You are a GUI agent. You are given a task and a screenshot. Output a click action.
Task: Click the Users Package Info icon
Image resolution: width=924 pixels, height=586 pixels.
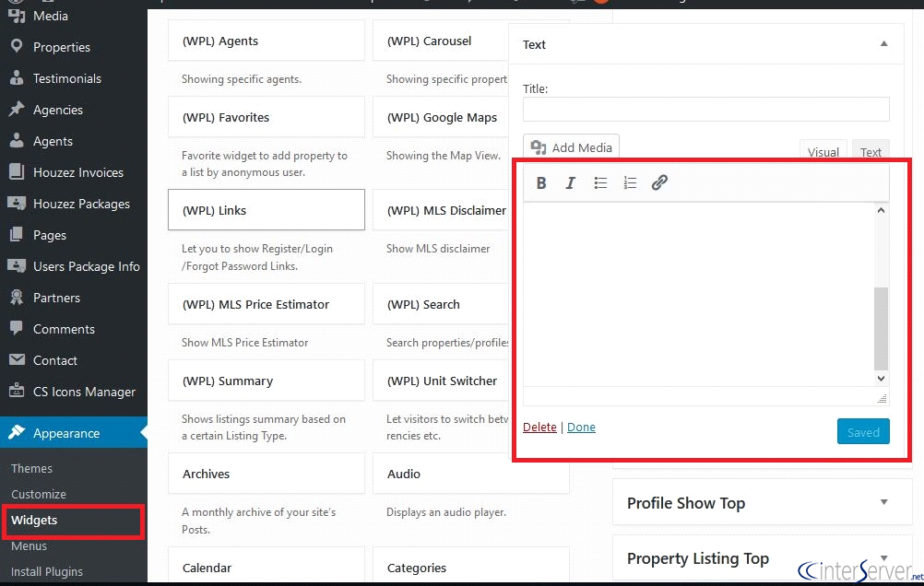click(17, 265)
